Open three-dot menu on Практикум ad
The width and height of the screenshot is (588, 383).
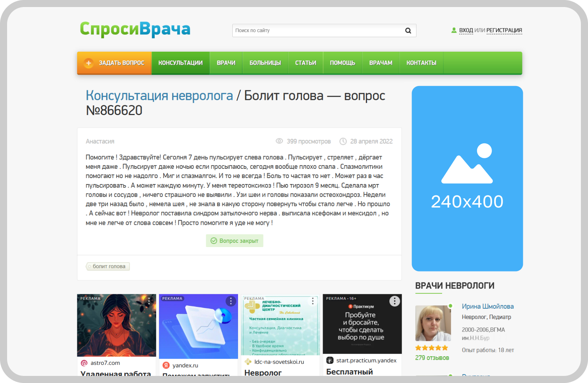coord(395,301)
